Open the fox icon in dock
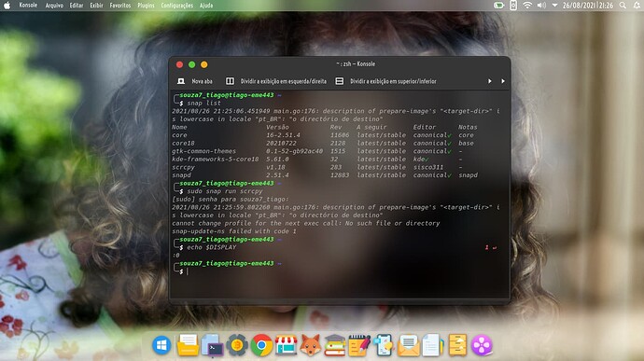The height and width of the screenshot is (361, 644). pyautogui.click(x=311, y=345)
